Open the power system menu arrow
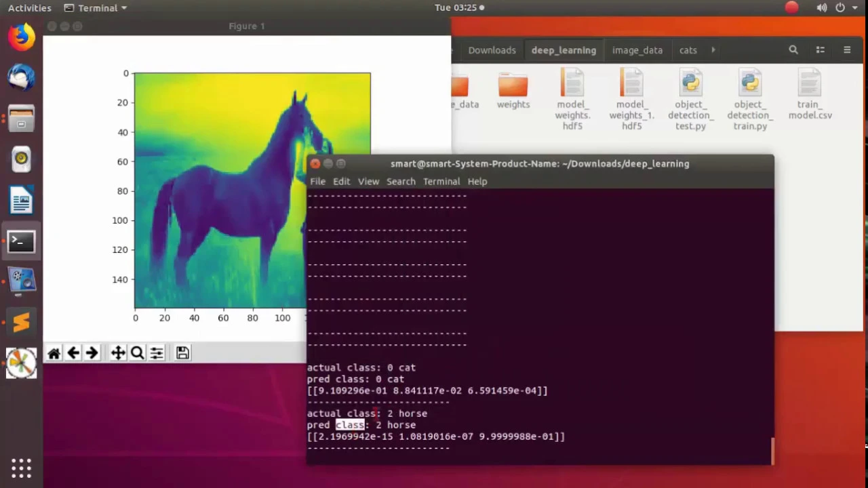 coord(856,7)
